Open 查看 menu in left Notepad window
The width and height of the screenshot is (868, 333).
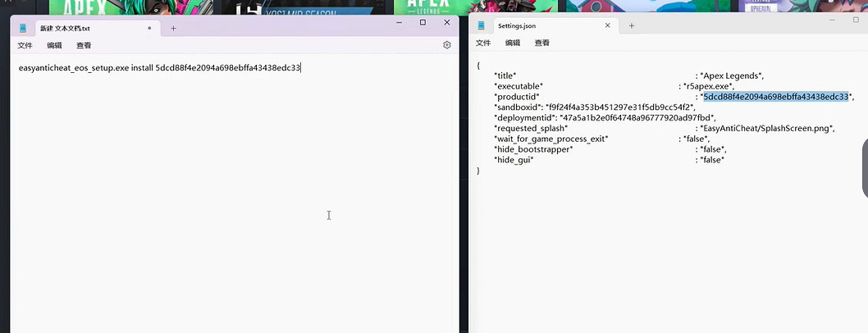pyautogui.click(x=84, y=45)
